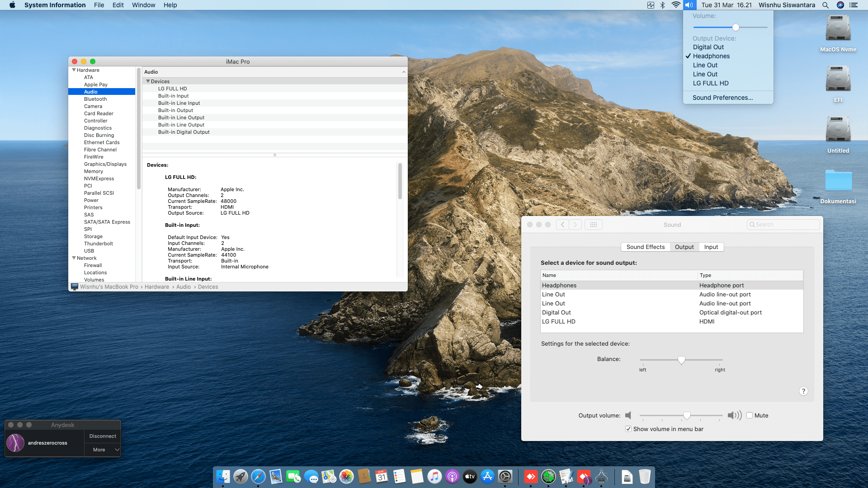Image resolution: width=868 pixels, height=488 pixels.
Task: Open Reminders from the Dock
Action: [x=399, y=476]
